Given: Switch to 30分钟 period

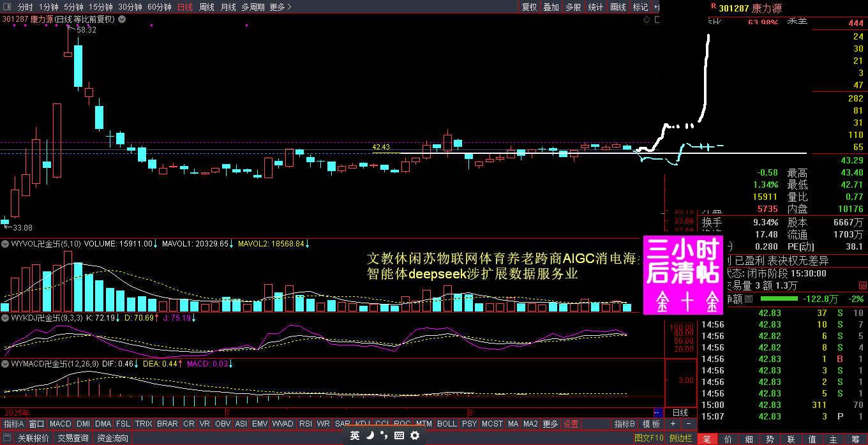Looking at the screenshot, I should [130, 7].
